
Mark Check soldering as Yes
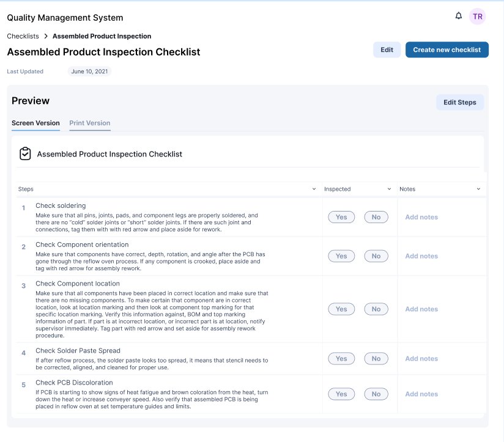click(x=341, y=217)
